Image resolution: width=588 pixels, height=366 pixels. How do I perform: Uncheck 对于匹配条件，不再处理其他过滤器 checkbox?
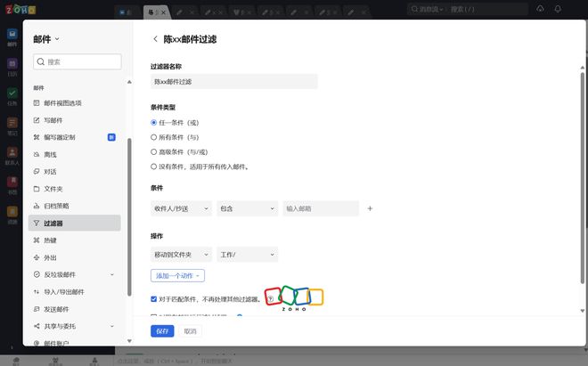[153, 299]
